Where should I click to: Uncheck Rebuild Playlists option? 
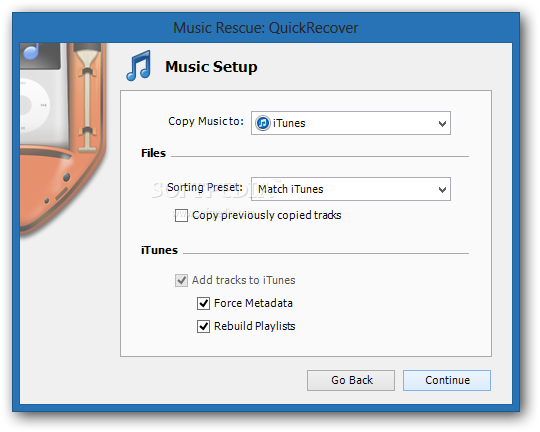point(203,326)
